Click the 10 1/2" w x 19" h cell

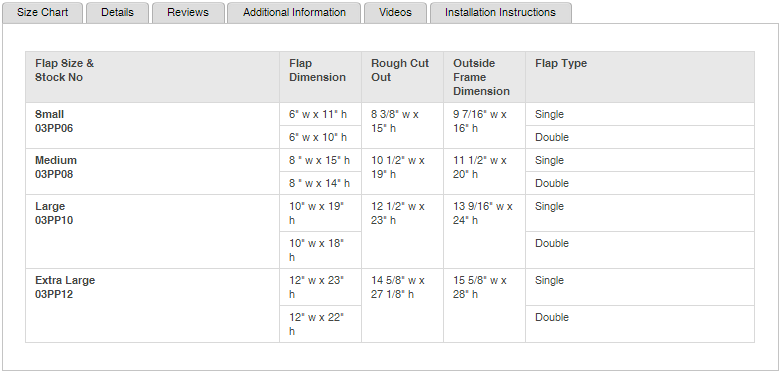coord(402,172)
